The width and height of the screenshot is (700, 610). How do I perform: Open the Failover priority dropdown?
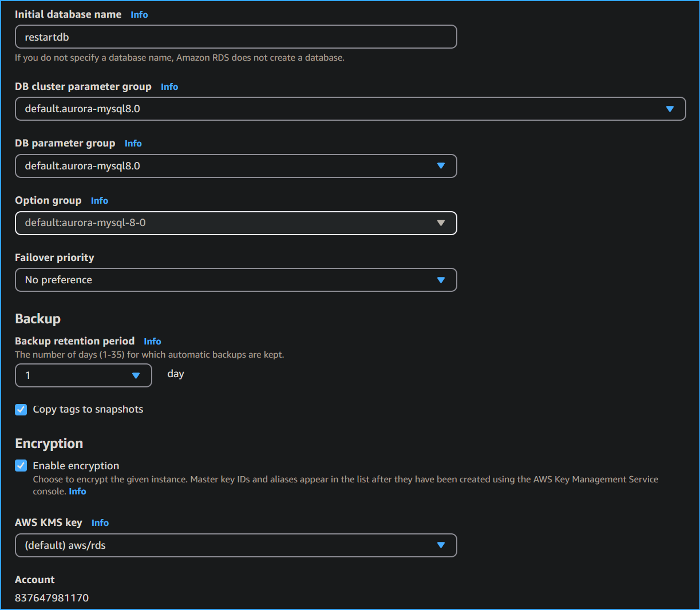click(x=236, y=280)
